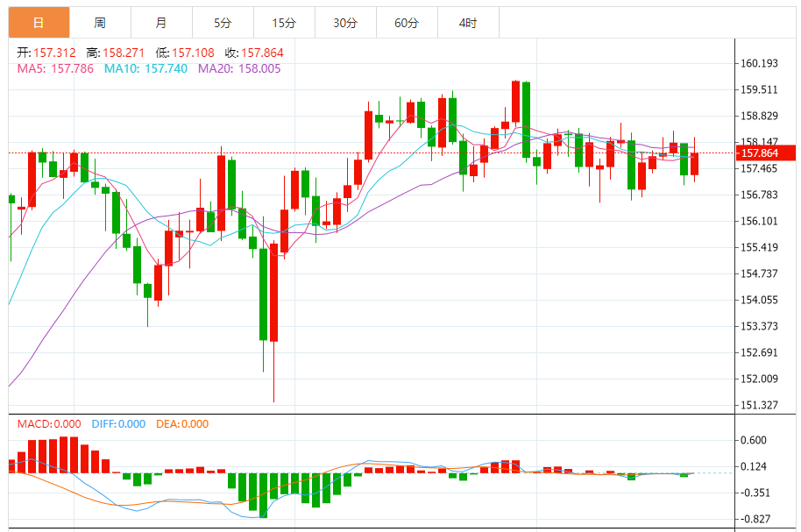
Task: Click the -0.351 MACD axis label
Action: [755, 493]
